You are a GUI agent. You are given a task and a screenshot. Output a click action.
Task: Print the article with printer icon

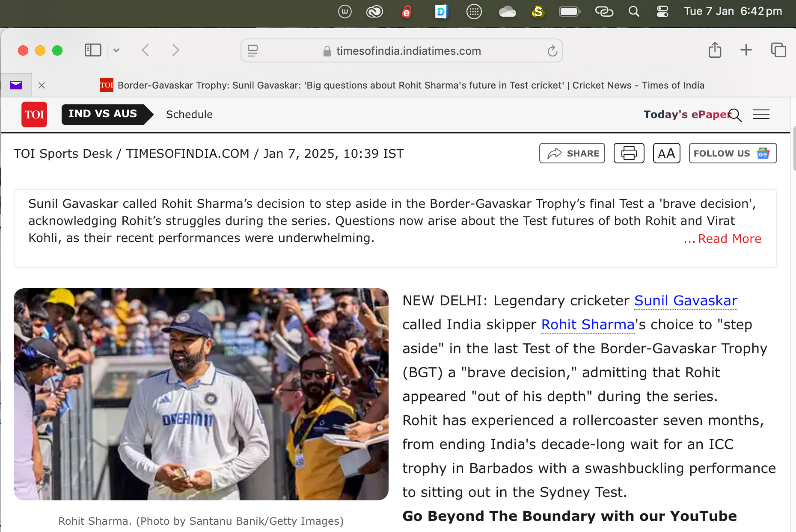click(x=629, y=153)
